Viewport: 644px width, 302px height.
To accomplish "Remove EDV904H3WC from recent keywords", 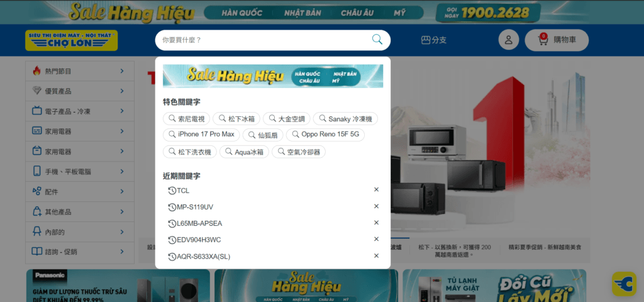I will [376, 238].
